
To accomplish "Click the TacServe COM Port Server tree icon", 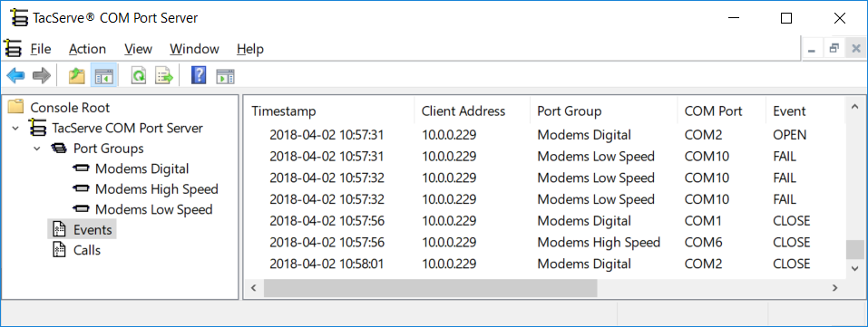I will [x=38, y=129].
